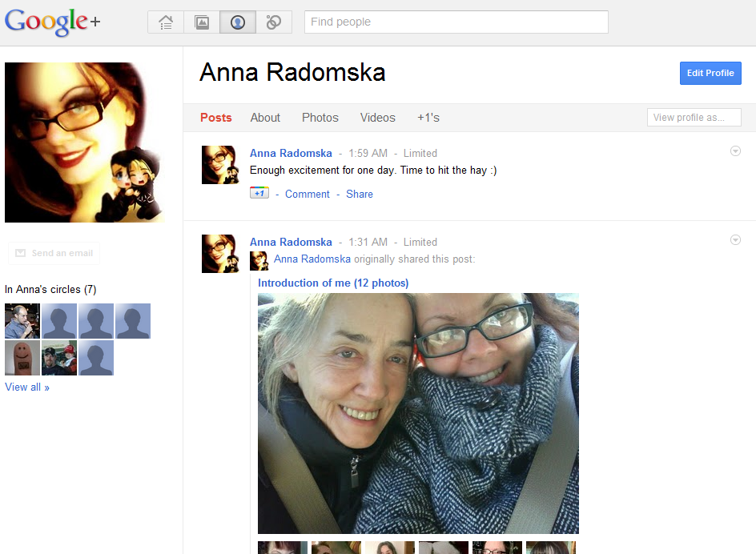The height and width of the screenshot is (554, 756).
Task: Click the Google+ logo
Action: pyautogui.click(x=53, y=22)
